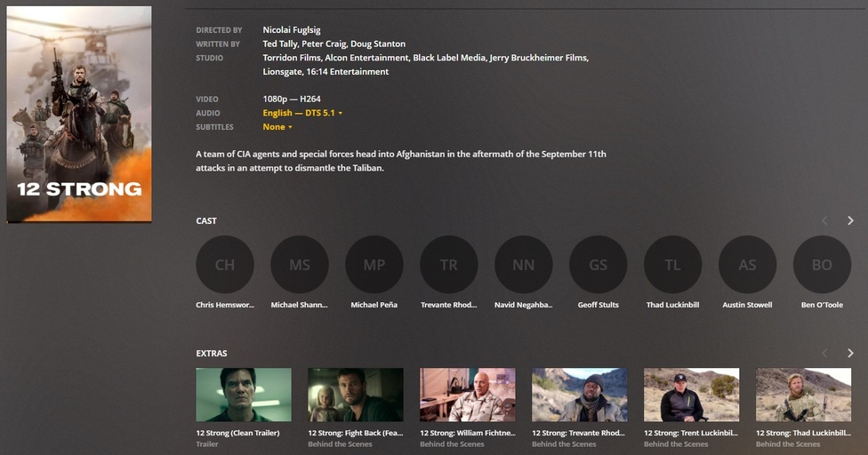Image resolution: width=868 pixels, height=455 pixels.
Task: Click the Michael Peña cast name
Action: click(x=374, y=305)
